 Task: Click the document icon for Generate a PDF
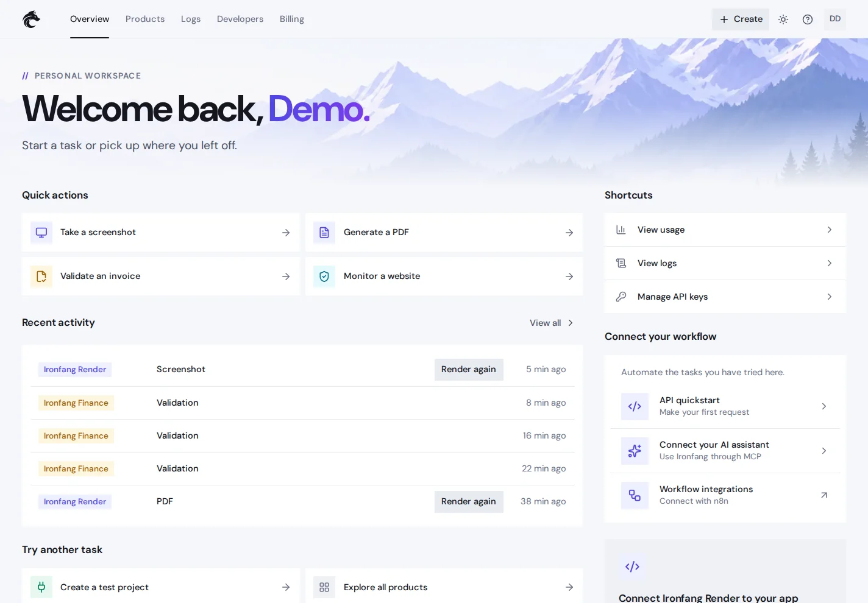(324, 233)
